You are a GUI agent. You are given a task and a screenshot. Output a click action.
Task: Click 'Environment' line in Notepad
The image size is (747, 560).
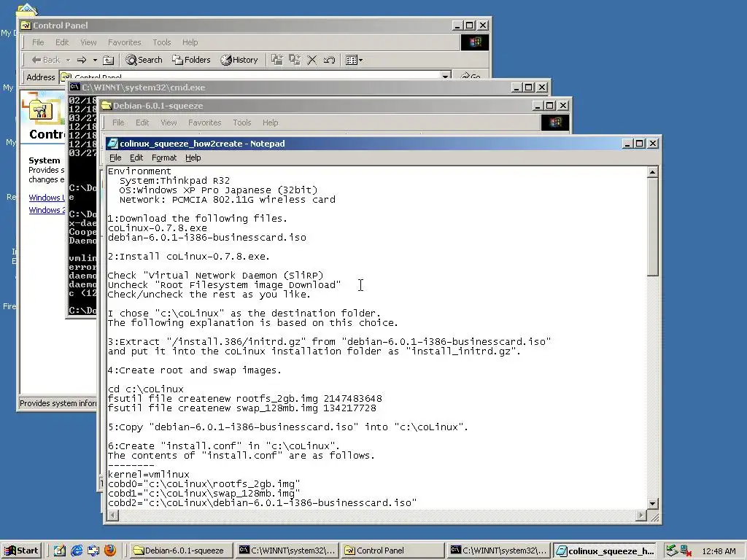[x=139, y=171]
